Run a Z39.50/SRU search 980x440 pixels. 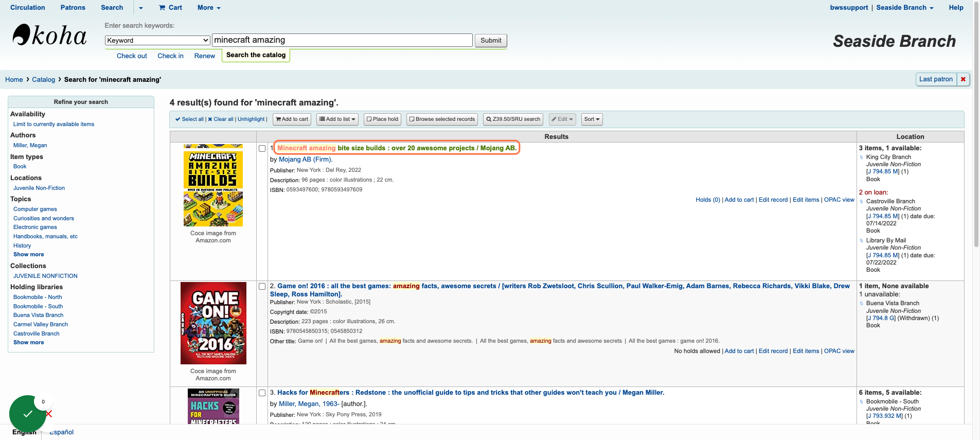coord(513,119)
